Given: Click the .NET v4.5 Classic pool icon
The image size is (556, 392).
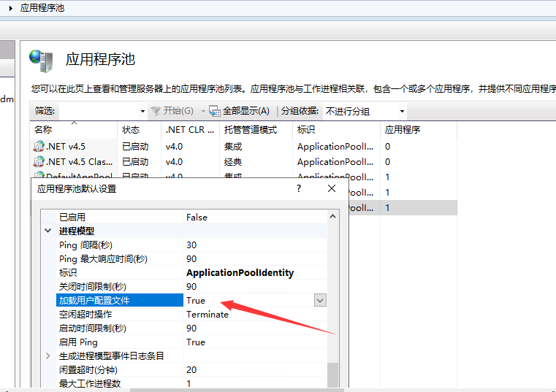Looking at the screenshot, I should tap(39, 161).
